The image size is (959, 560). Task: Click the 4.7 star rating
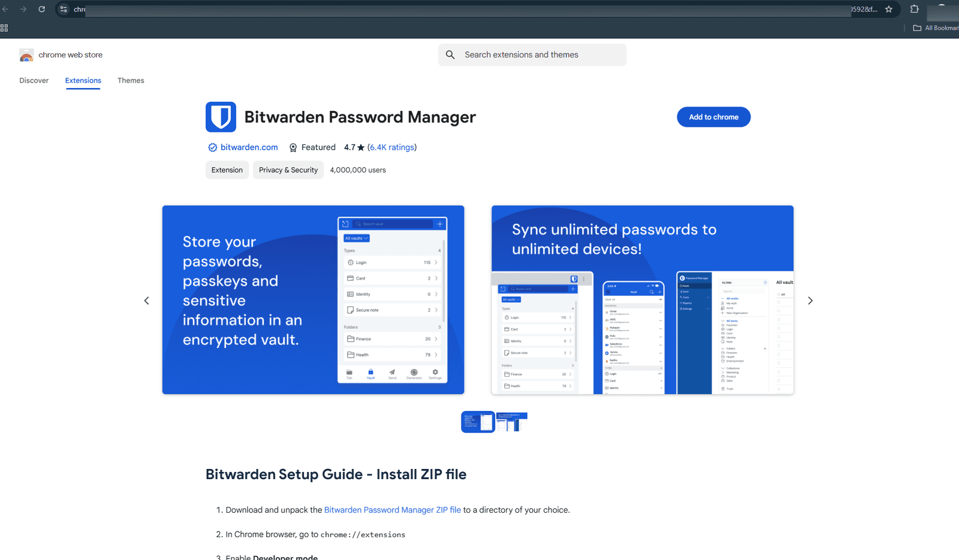click(354, 147)
